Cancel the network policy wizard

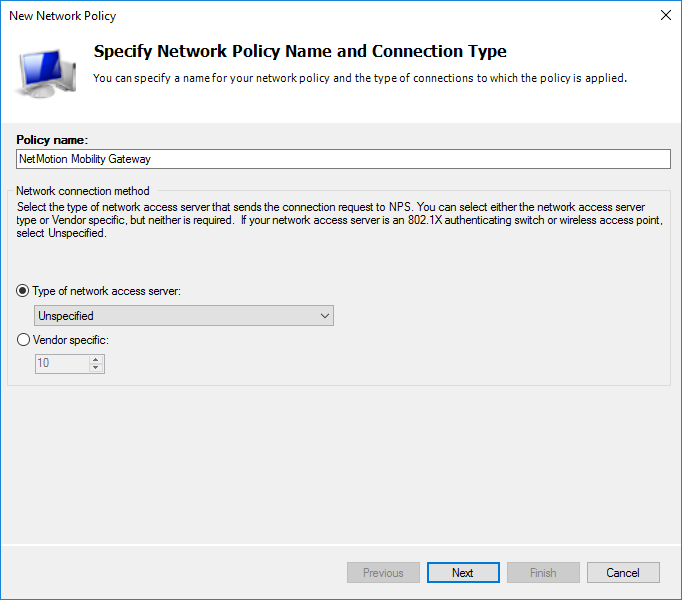click(x=622, y=573)
